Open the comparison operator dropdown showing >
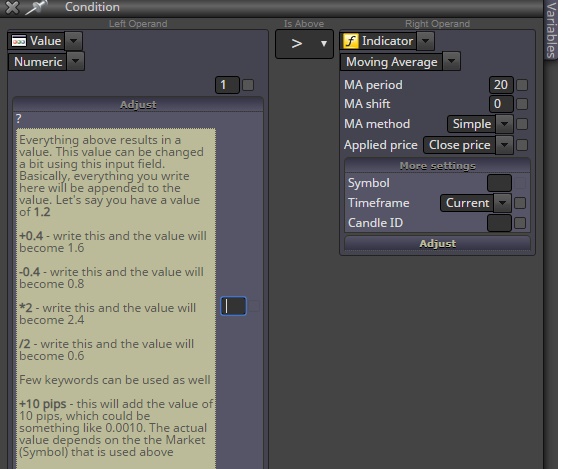The image size is (562, 469). coord(304,44)
